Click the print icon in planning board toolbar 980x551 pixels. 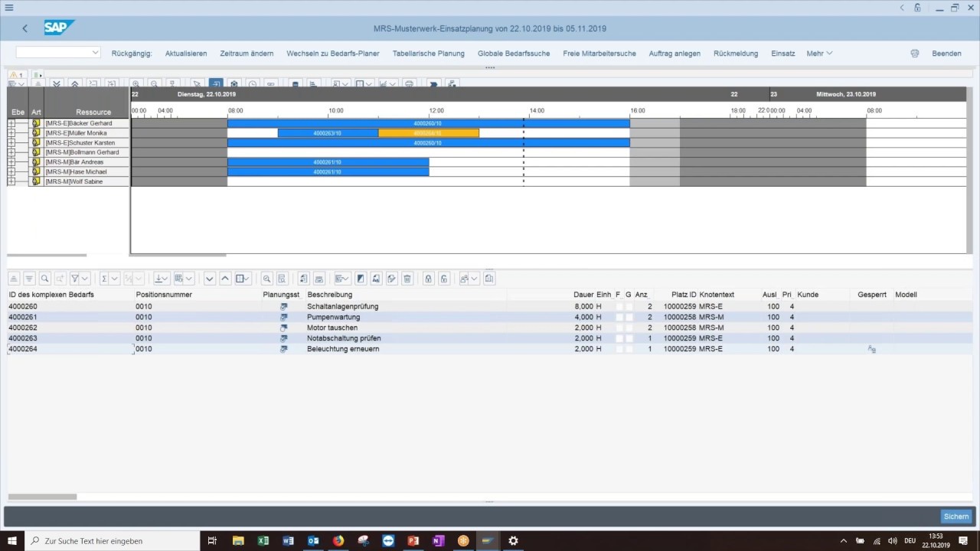[410, 84]
